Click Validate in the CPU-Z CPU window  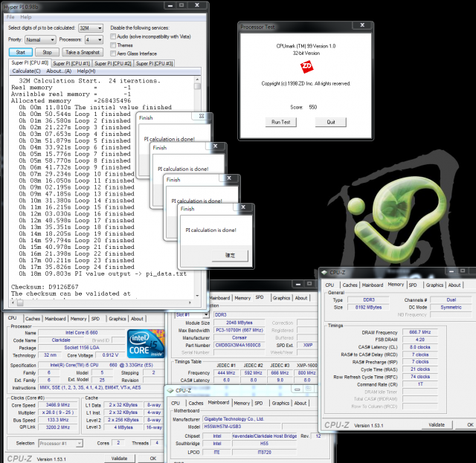pyautogui.click(x=119, y=458)
